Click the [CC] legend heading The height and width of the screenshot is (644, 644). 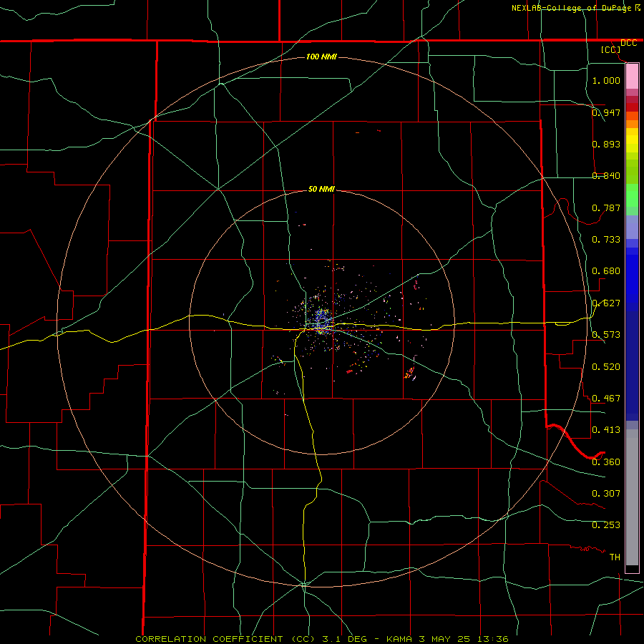610,49
